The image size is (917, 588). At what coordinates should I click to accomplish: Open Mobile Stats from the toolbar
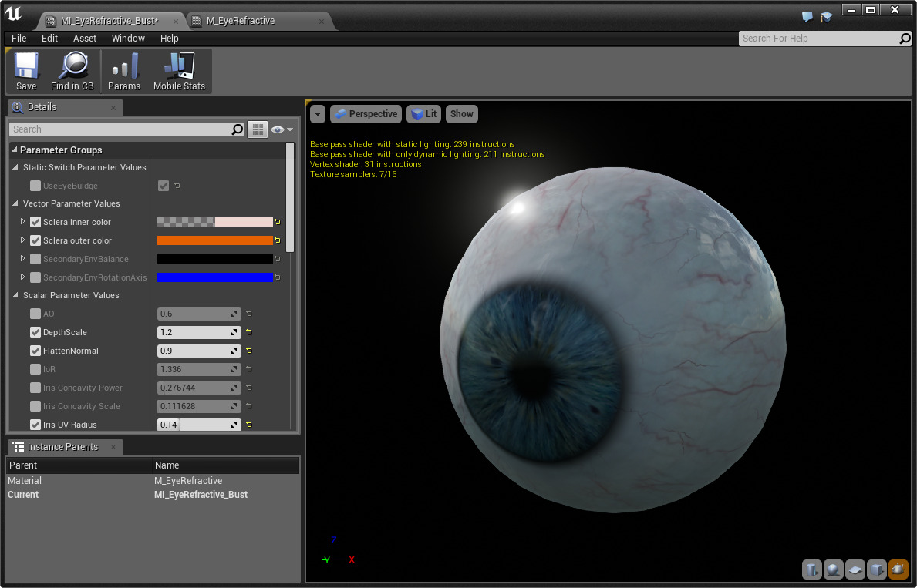[x=178, y=70]
